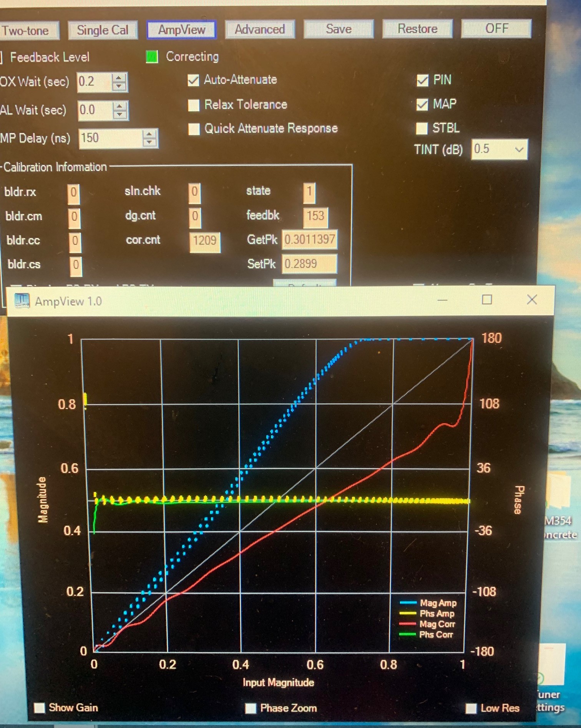Enable the STBL checkbox

[x=422, y=128]
